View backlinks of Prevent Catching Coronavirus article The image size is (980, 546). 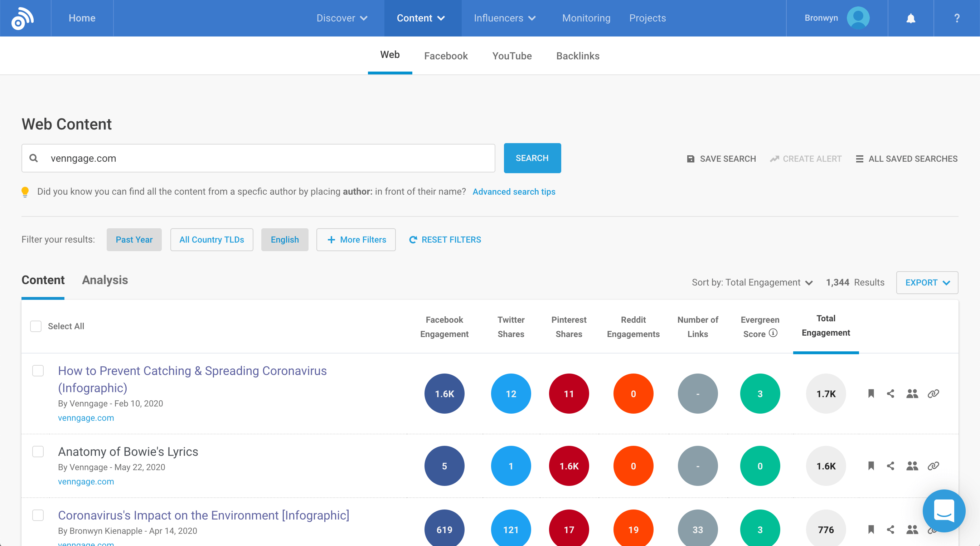(x=933, y=394)
